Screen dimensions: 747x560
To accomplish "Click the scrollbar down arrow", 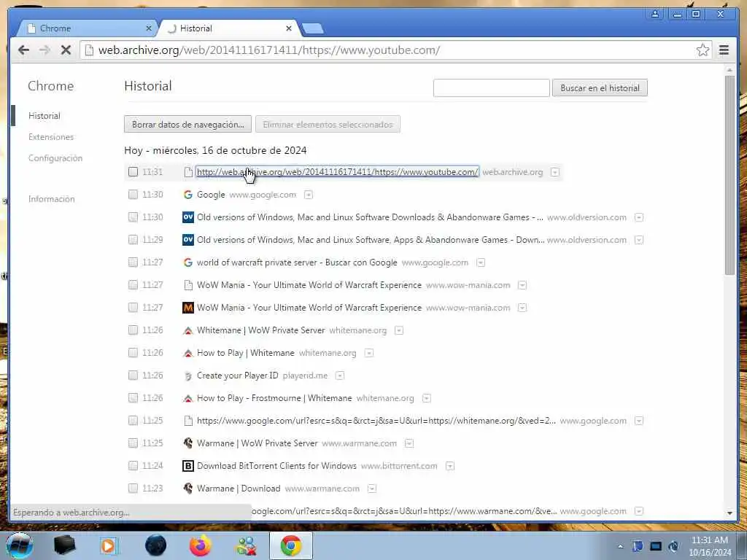I will click(x=729, y=513).
